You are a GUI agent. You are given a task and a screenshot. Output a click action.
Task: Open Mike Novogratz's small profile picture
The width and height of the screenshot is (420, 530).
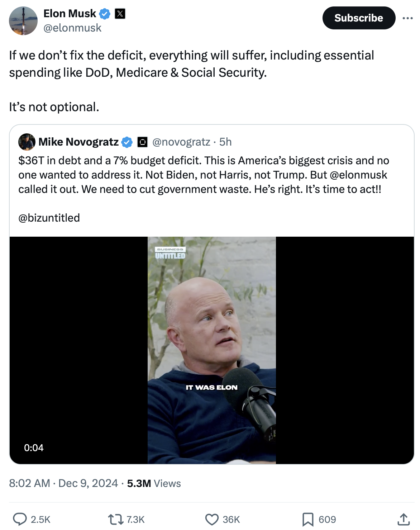tap(27, 142)
